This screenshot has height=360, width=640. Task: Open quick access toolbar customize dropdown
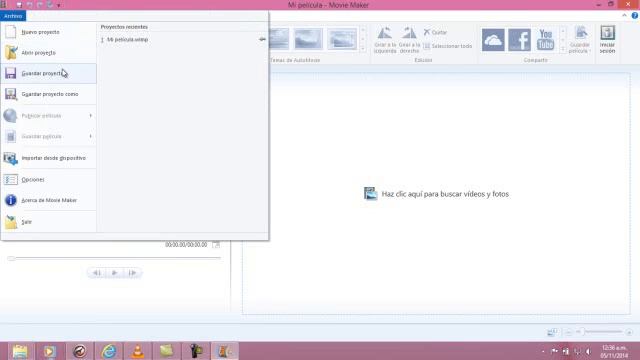(x=59, y=5)
